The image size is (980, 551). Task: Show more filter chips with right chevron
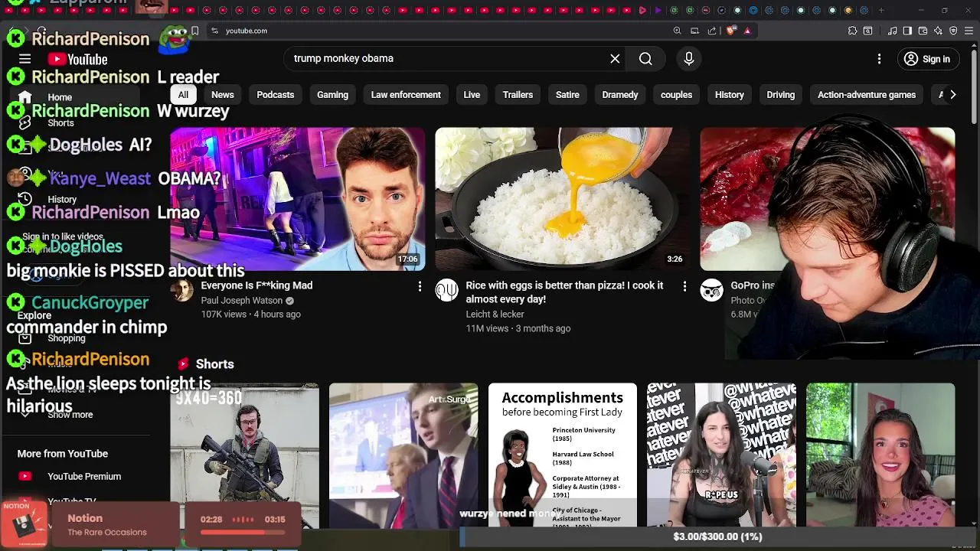point(952,95)
